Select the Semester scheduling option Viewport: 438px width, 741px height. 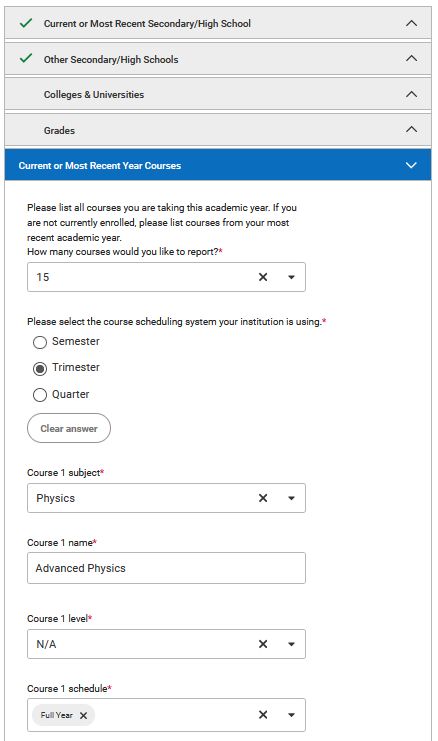point(40,342)
